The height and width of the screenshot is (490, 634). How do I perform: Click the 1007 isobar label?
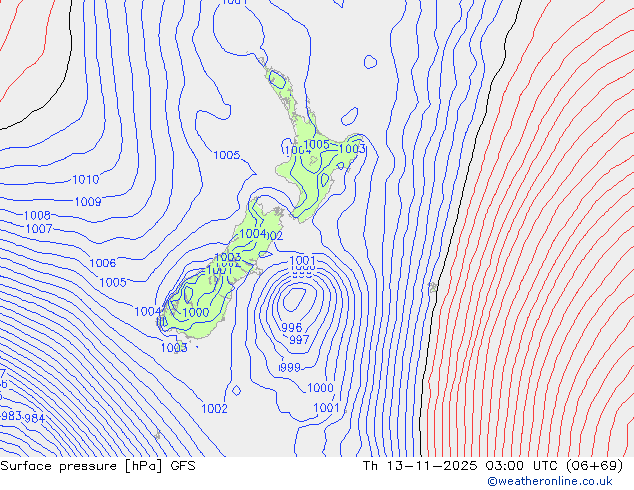(x=39, y=229)
